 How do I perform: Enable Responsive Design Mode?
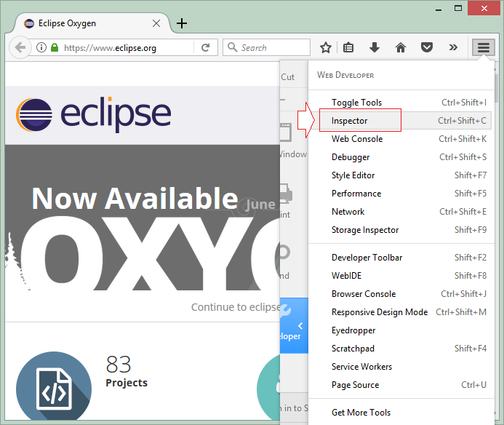tap(401, 312)
